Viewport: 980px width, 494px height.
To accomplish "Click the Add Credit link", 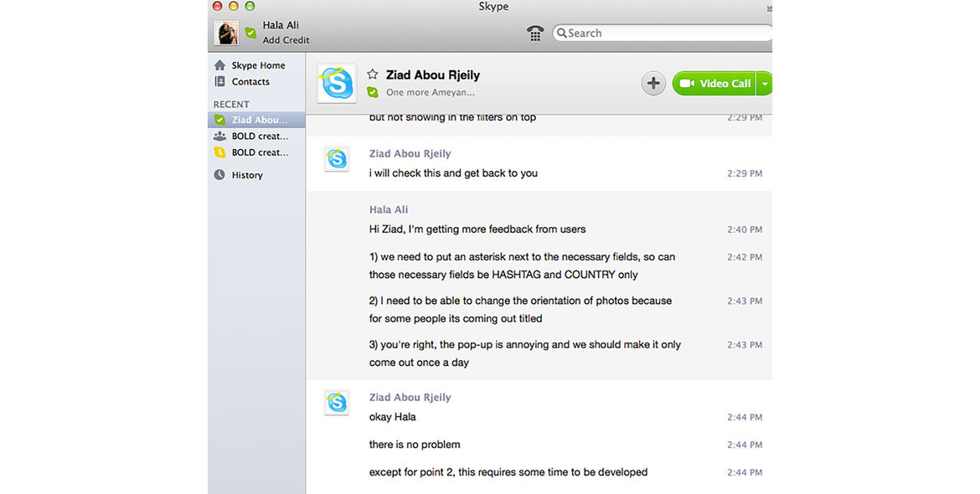I will click(x=286, y=40).
